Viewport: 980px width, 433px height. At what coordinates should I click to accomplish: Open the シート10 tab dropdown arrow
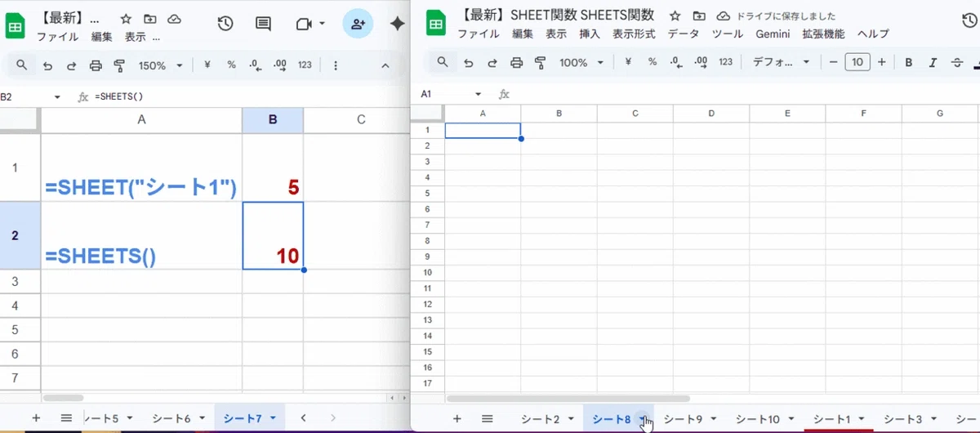(x=790, y=419)
